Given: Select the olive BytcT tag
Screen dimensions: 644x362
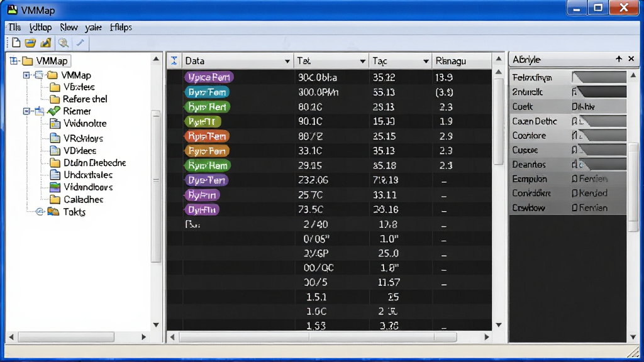Looking at the screenshot, I should point(203,121).
